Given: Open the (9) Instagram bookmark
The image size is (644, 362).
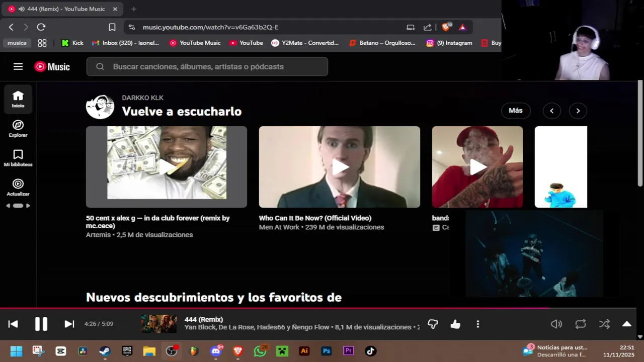Looking at the screenshot, I should point(449,43).
